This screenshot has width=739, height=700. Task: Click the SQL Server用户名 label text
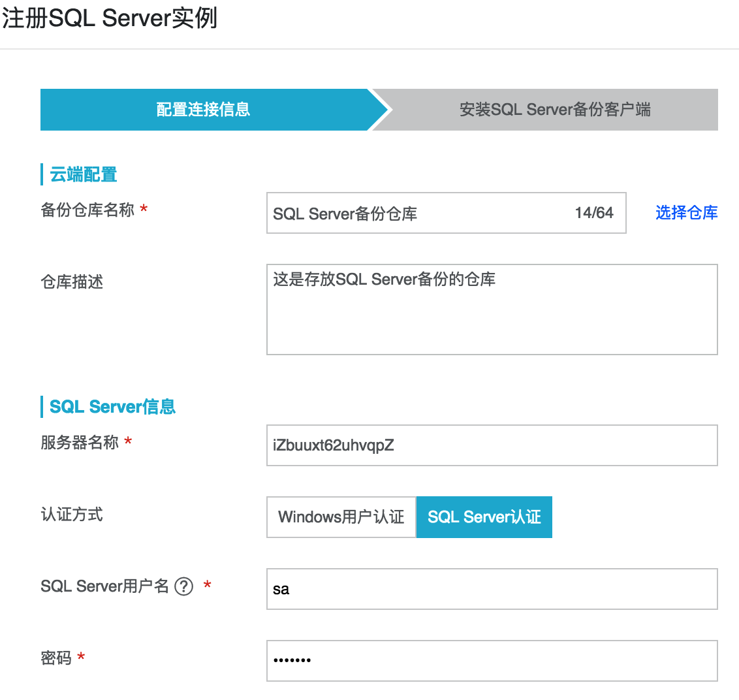coord(104,586)
